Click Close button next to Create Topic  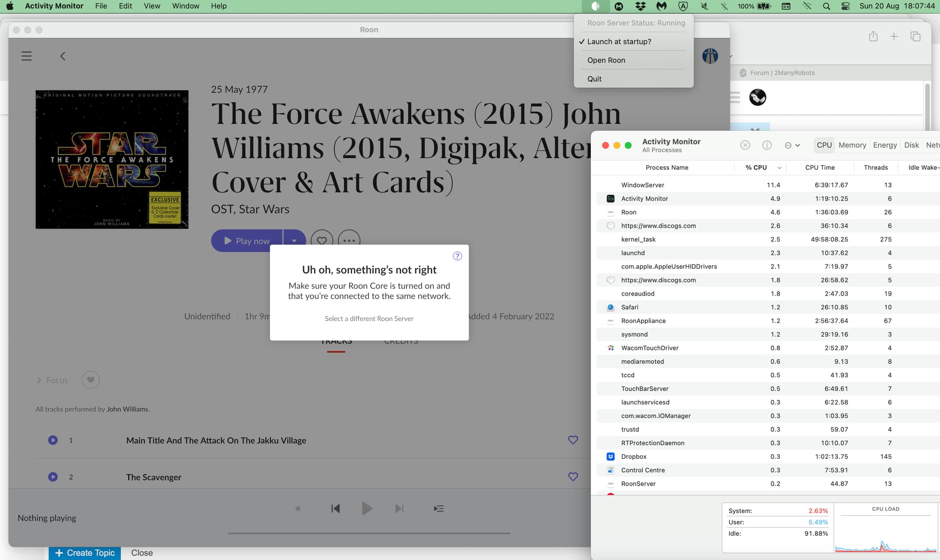point(142,553)
